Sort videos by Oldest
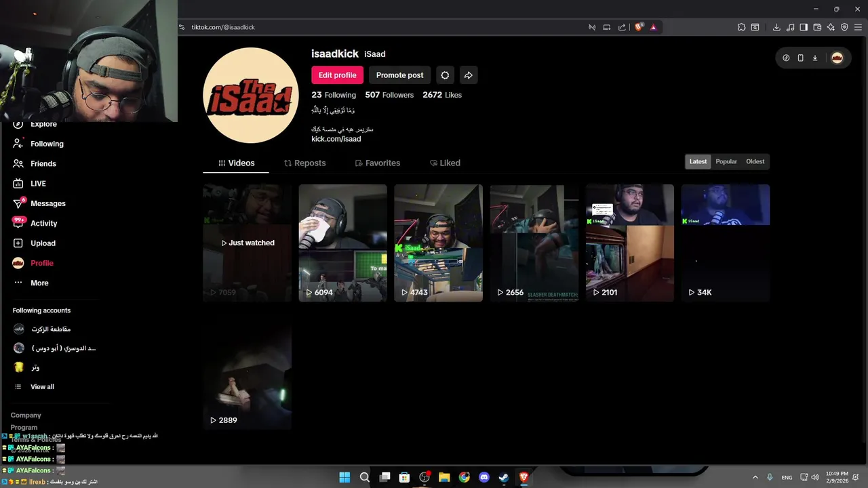Screen dimensions: 868x488 point(755,162)
